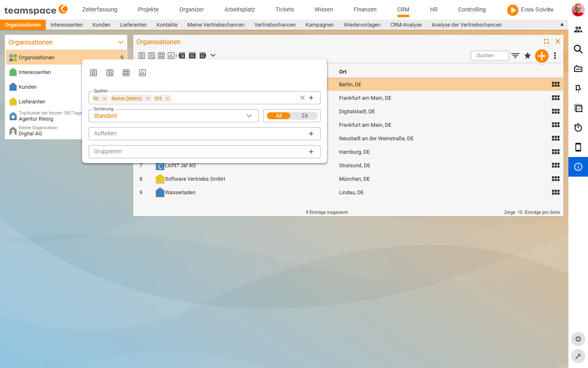
Task: Click pin icon in right sidebar
Action: (578, 88)
